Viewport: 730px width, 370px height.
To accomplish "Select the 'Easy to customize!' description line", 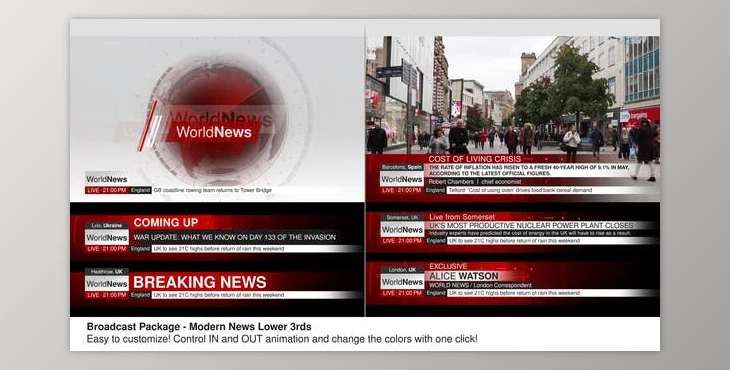I will pos(282,339).
